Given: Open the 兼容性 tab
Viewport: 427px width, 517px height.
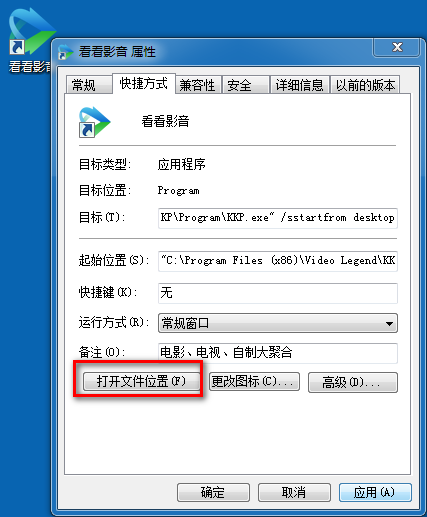Looking at the screenshot, I should point(198,85).
